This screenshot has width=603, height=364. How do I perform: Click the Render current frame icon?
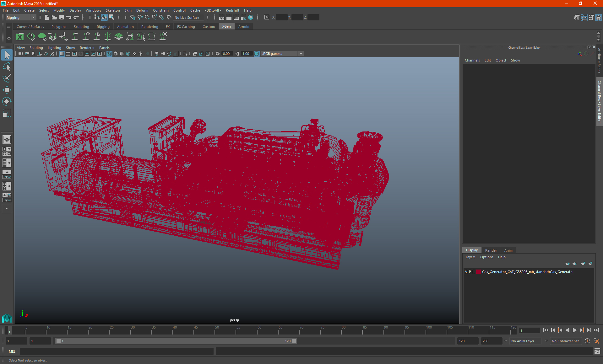click(x=229, y=18)
